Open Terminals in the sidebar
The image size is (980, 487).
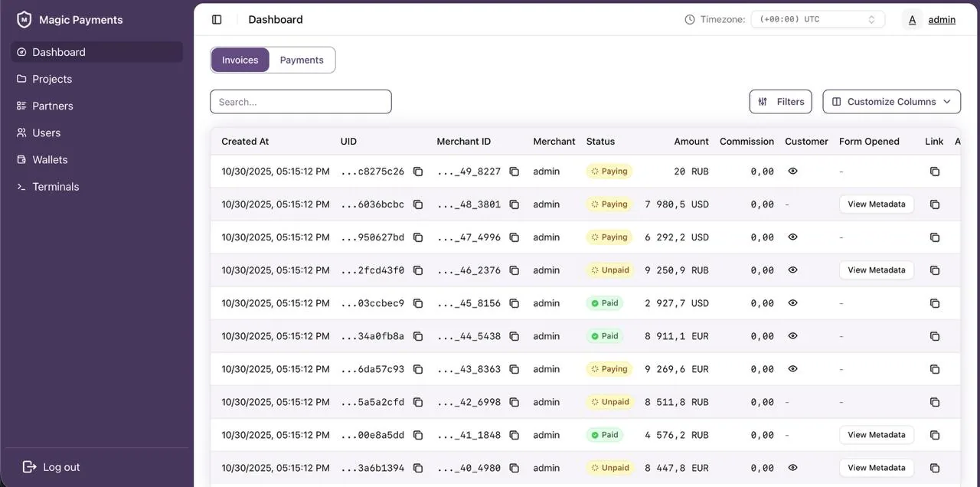click(96, 187)
